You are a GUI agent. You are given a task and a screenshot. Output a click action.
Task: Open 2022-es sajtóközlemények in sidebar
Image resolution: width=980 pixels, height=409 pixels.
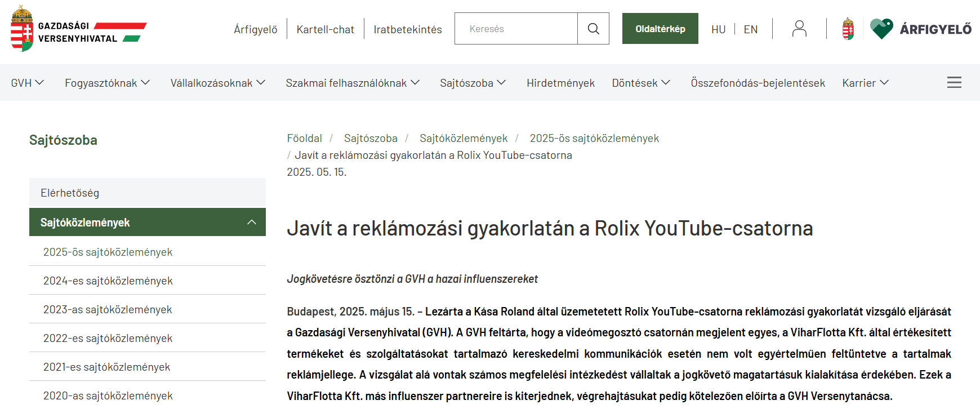[x=148, y=338]
